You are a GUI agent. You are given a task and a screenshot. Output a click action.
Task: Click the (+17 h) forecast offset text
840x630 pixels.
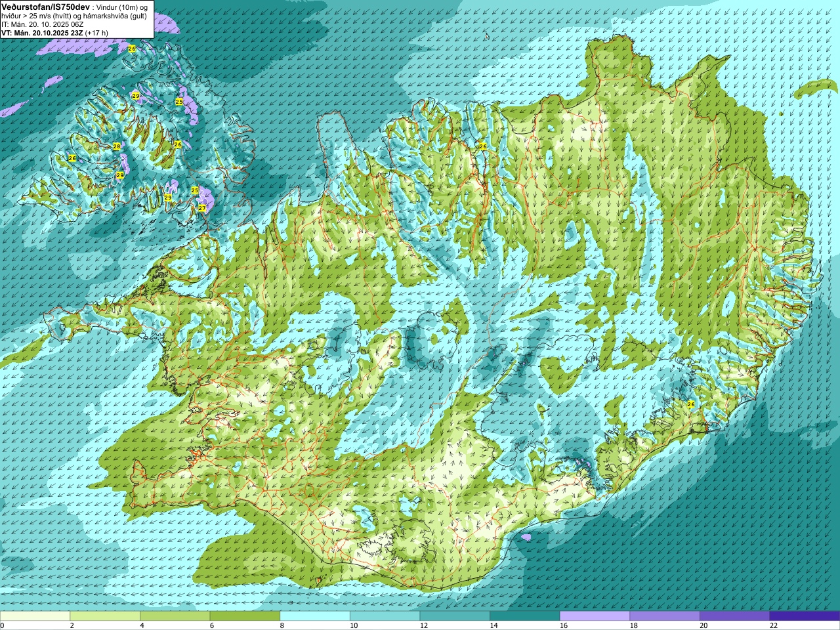tap(96, 33)
